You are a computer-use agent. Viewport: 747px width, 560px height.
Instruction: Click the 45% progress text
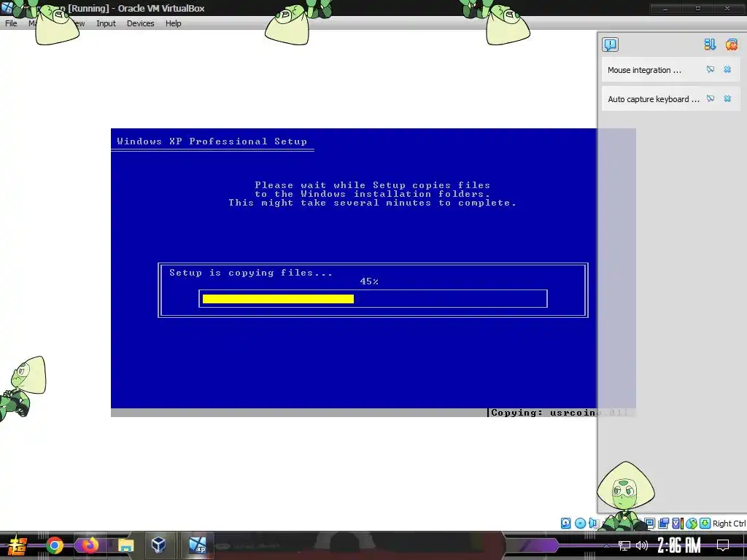369,281
